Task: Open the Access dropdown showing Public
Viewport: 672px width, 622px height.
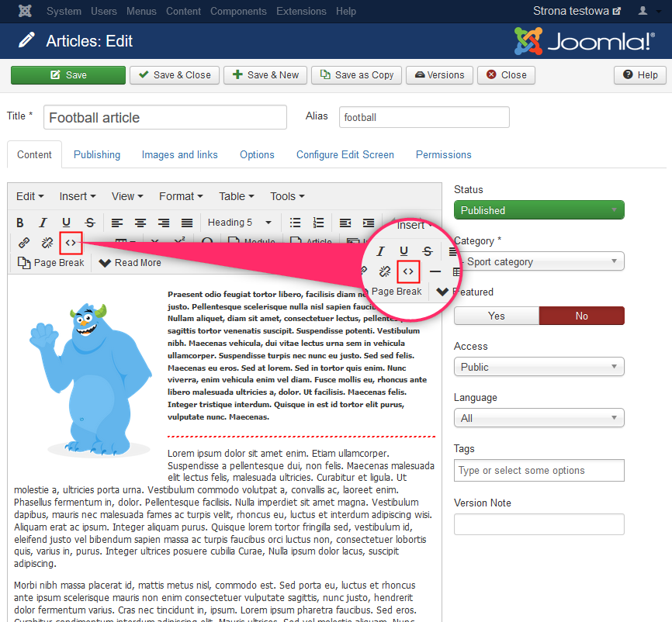Action: tap(539, 367)
